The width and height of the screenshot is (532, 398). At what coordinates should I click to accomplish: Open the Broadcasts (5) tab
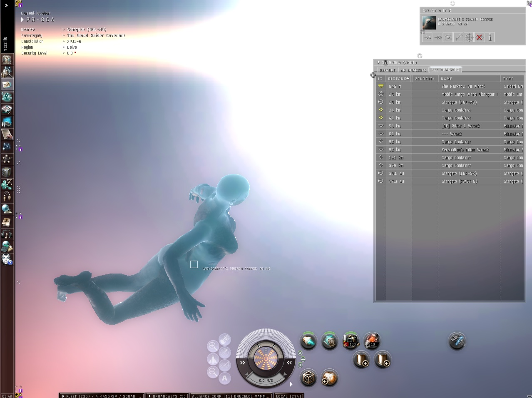[167, 396]
